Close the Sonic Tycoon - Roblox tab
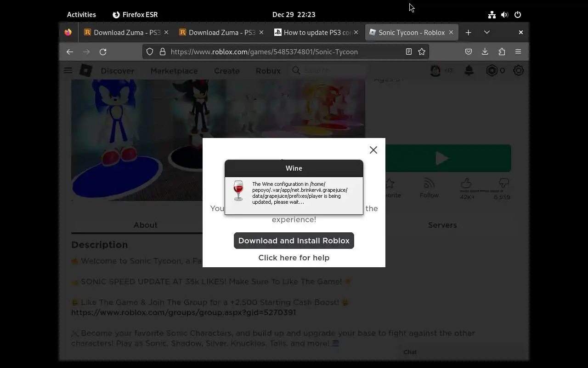Viewport: 588px width, 368px height. click(451, 32)
